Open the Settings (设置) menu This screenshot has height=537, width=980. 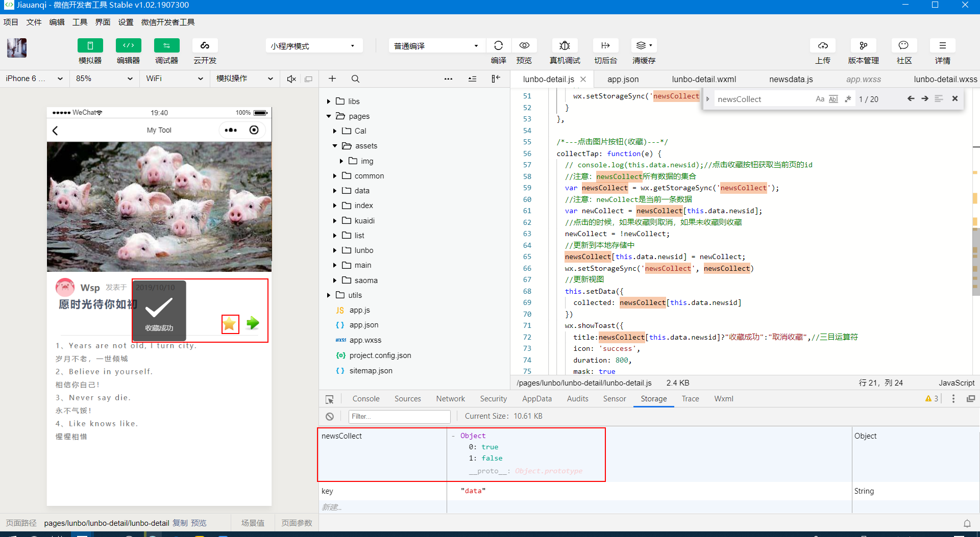[x=126, y=22]
